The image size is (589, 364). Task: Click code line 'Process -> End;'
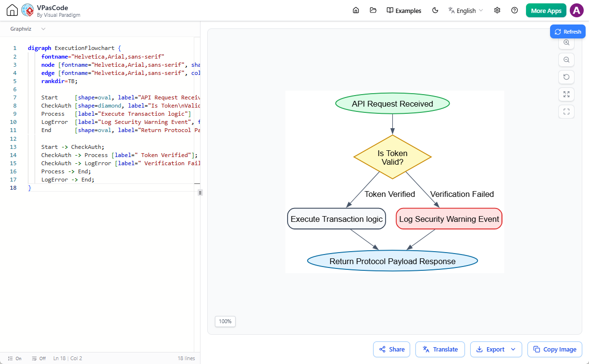(x=66, y=171)
